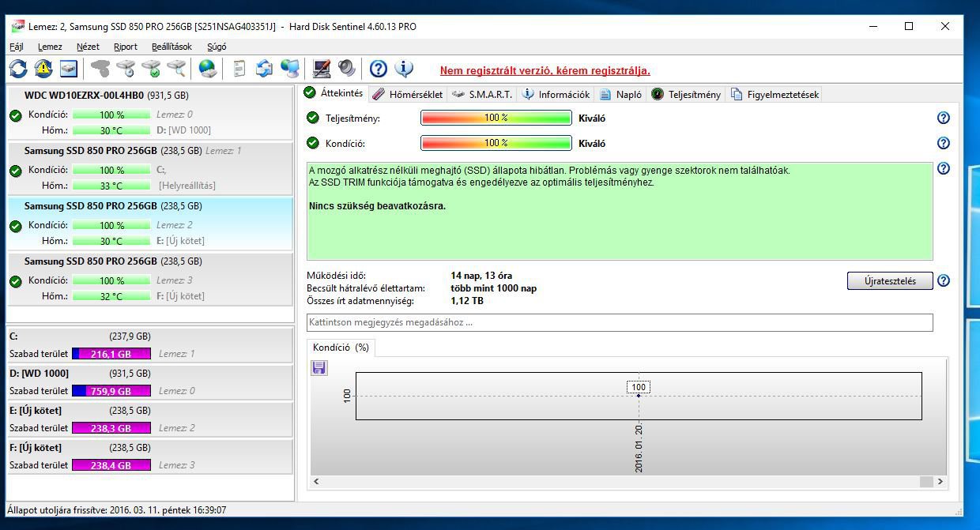Image resolution: width=980 pixels, height=530 pixels.
Task: Click the F: [Új kötet] free space bar
Action: point(111,465)
